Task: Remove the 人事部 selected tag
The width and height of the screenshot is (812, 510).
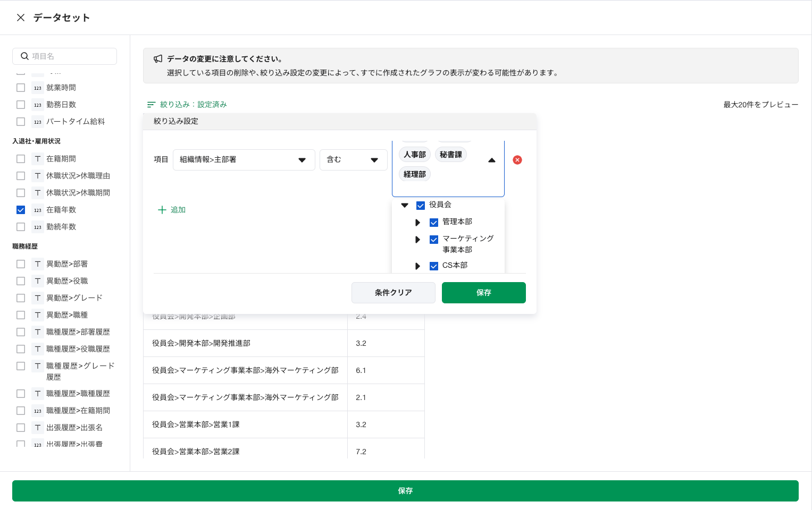Action: pos(415,155)
